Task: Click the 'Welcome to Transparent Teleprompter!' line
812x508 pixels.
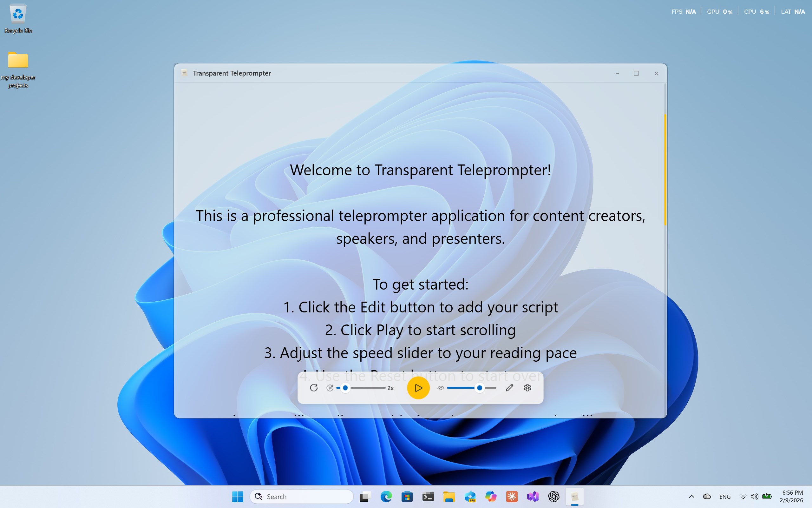Action: 420,170
